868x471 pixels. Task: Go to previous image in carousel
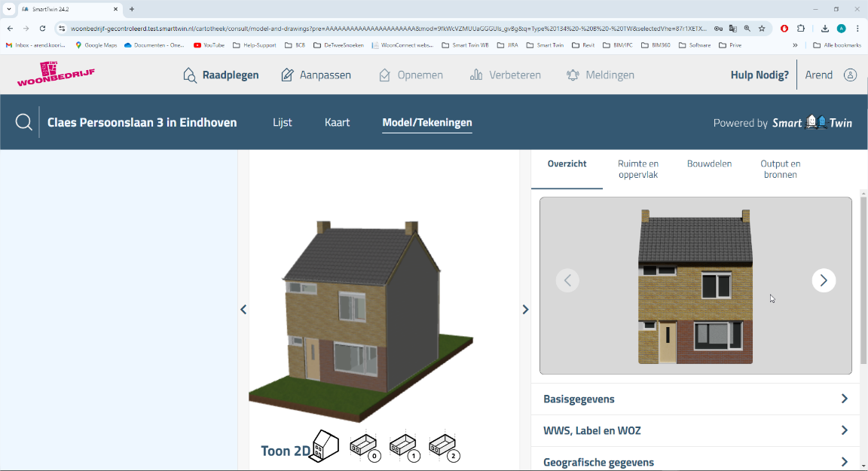point(567,280)
